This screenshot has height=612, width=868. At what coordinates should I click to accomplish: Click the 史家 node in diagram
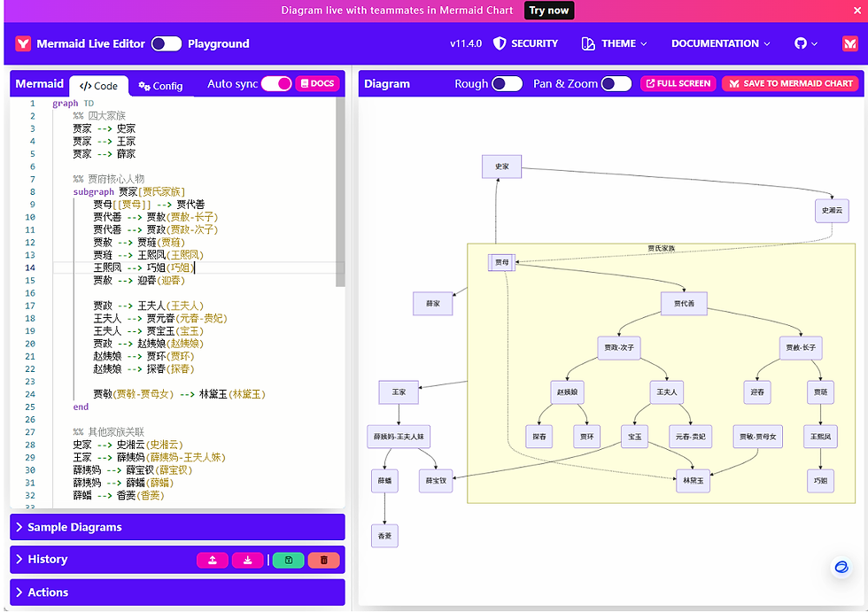click(x=501, y=167)
